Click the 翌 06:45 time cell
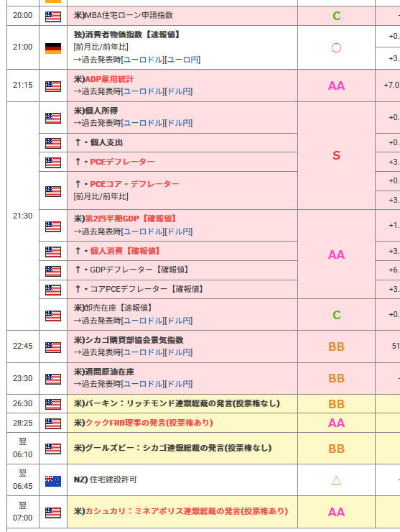The width and height of the screenshot is (400, 532). [23, 480]
